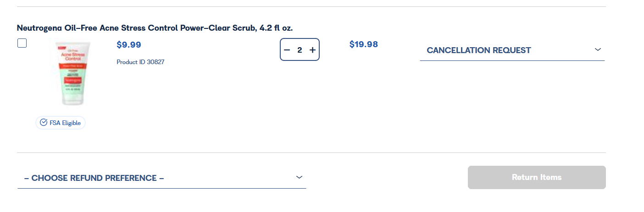Click the divider line above the product title

click(311, 7)
